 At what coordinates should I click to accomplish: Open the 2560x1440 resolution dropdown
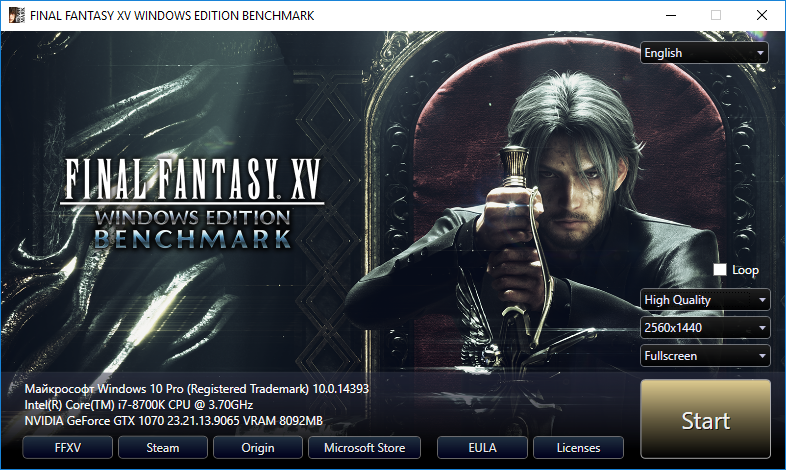point(705,328)
